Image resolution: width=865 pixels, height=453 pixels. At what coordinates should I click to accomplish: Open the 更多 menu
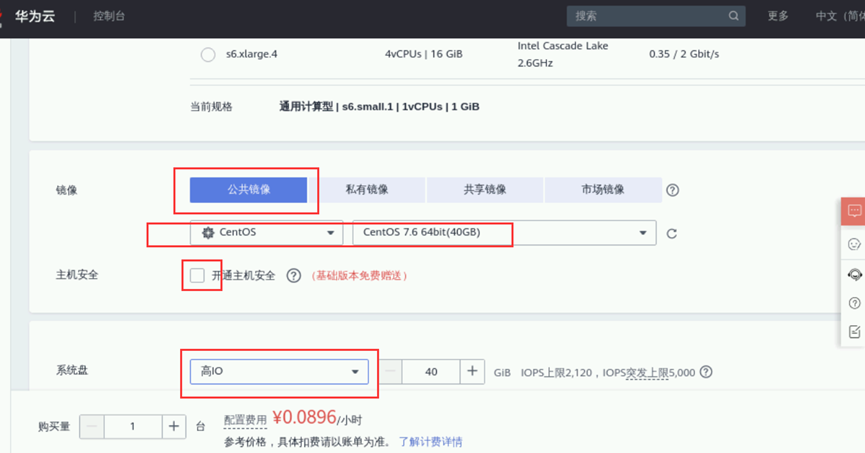tap(778, 16)
